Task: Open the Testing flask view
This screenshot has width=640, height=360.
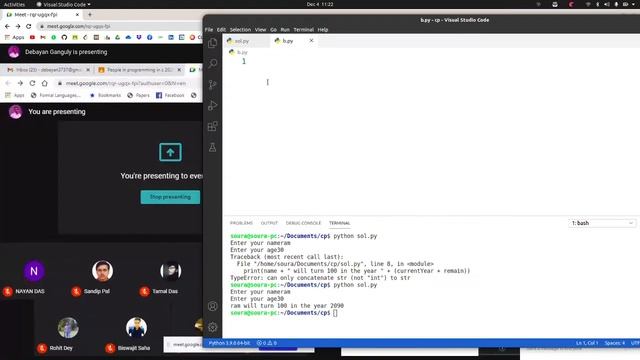Action: [213, 147]
